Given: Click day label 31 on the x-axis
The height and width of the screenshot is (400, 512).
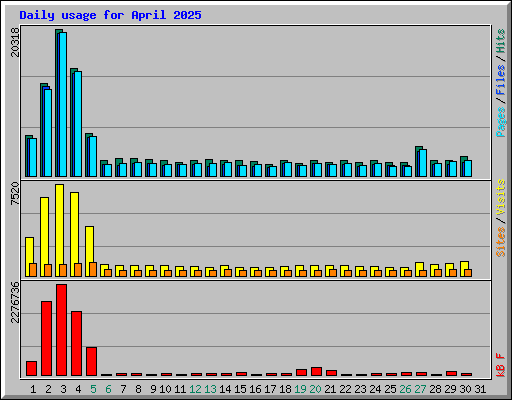Looking at the screenshot, I should pos(480,389).
